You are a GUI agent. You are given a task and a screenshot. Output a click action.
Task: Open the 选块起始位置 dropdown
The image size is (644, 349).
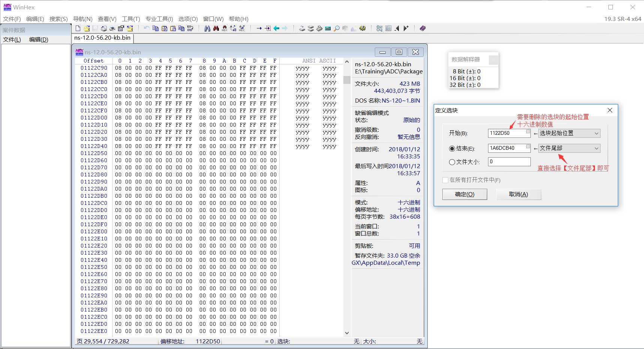(569, 133)
